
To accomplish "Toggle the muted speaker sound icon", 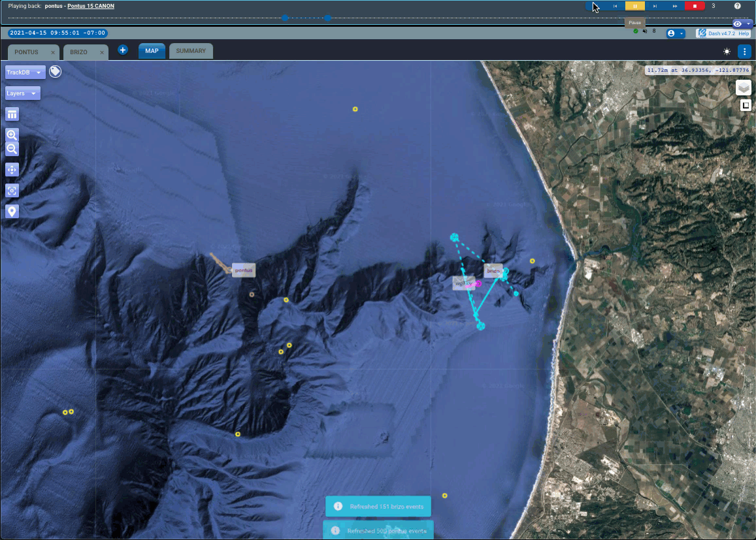I will tap(645, 31).
